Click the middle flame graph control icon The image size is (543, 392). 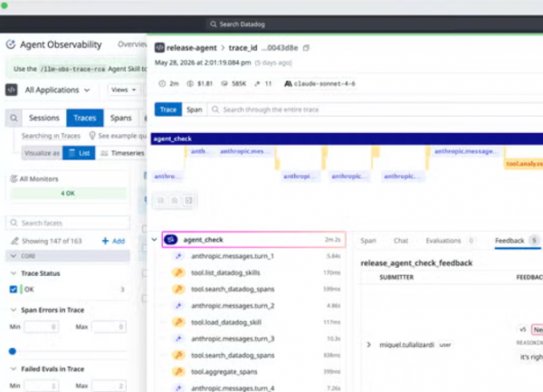175,200
